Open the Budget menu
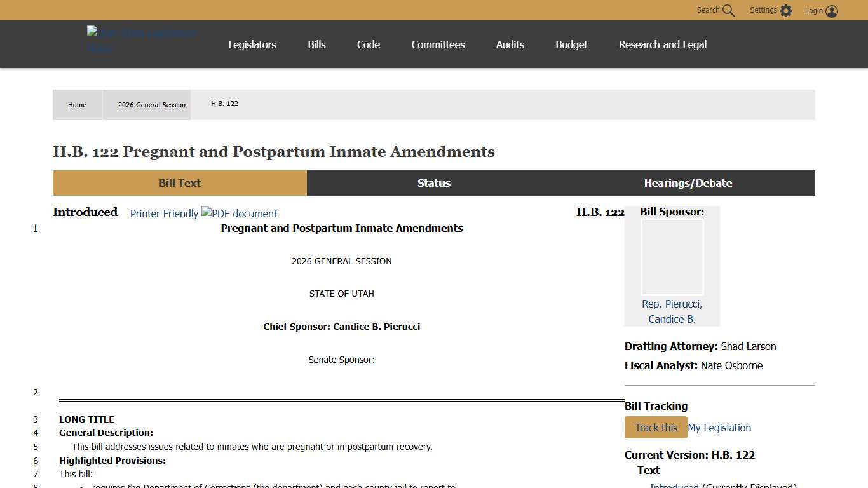The height and width of the screenshot is (488, 868). pos(571,44)
